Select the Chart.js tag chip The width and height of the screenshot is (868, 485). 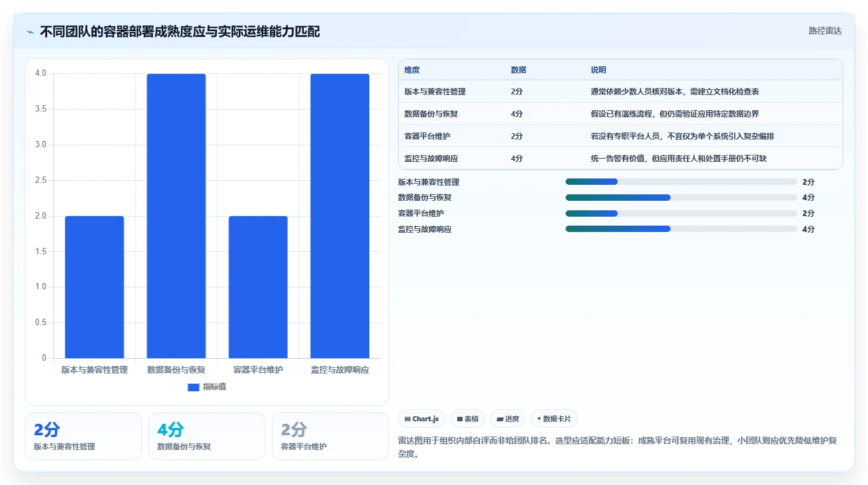(x=422, y=419)
